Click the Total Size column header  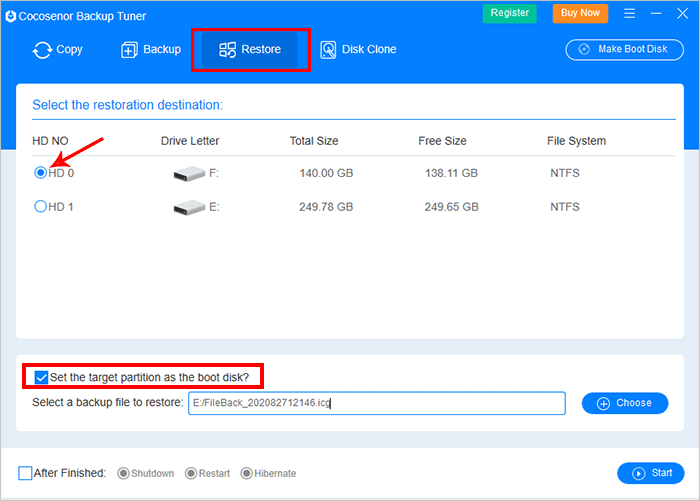pos(314,141)
